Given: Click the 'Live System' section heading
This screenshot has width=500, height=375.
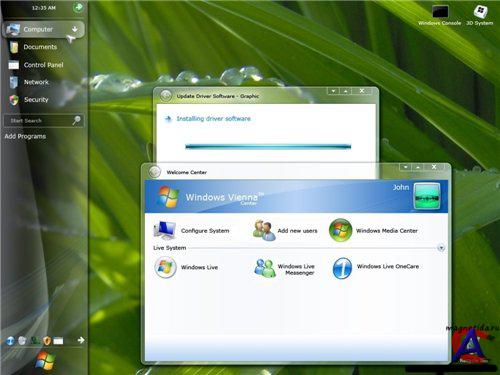Looking at the screenshot, I should (x=170, y=248).
